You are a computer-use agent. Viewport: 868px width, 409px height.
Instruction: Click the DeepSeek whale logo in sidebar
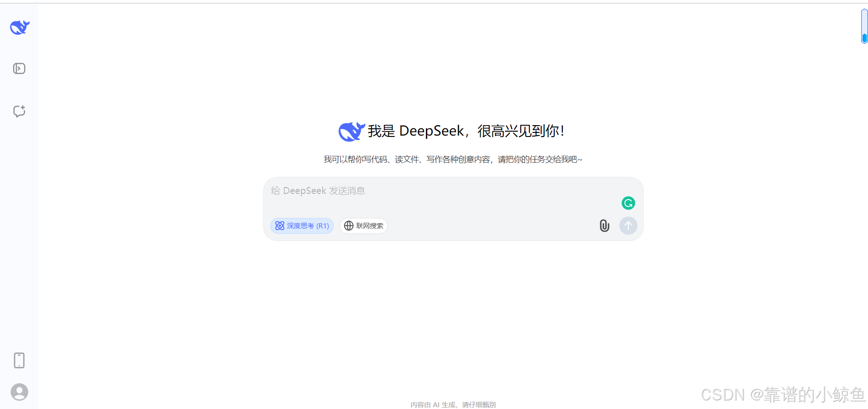pos(20,28)
